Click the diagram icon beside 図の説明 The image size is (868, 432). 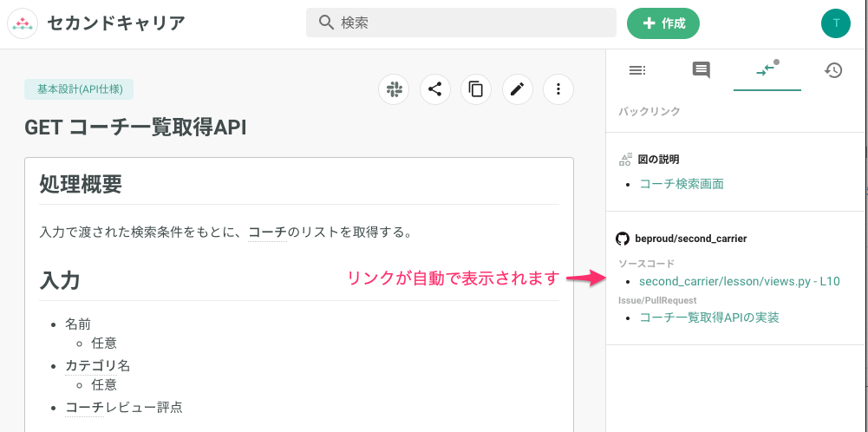click(625, 160)
